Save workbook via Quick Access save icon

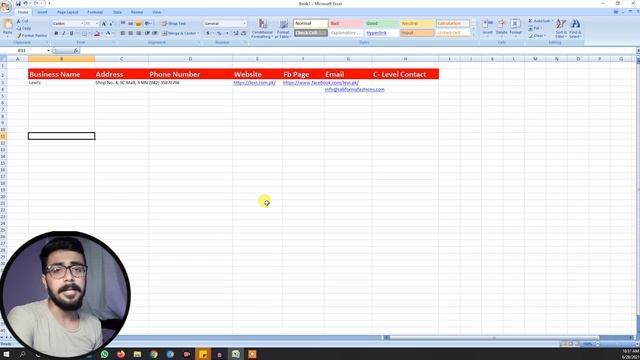click(x=18, y=3)
